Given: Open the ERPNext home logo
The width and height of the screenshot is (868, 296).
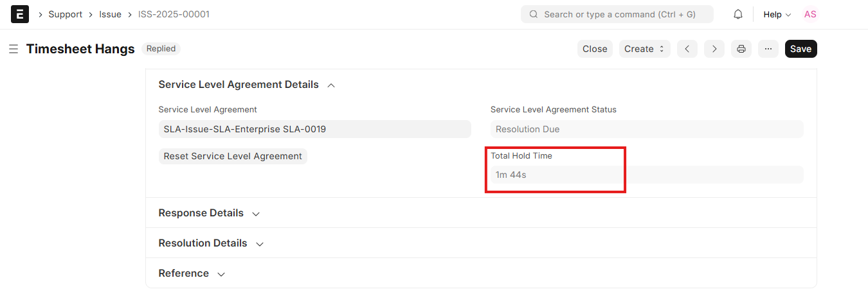Looking at the screenshot, I should [20, 14].
